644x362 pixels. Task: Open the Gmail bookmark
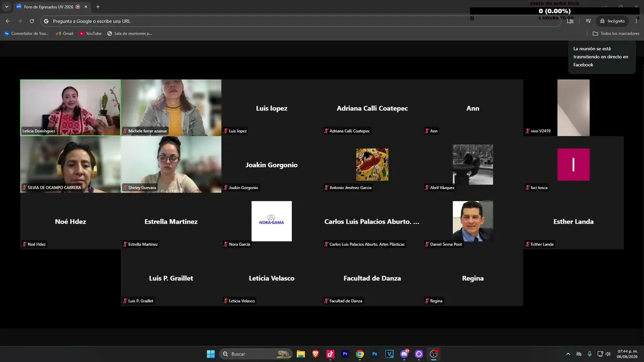64,34
